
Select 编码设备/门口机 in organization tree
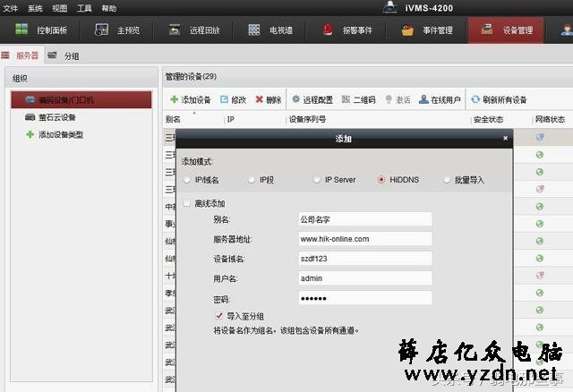click(81, 99)
